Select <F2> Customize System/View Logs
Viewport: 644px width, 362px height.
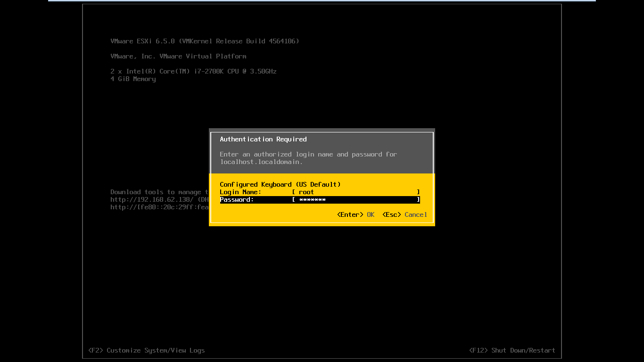[x=147, y=350]
